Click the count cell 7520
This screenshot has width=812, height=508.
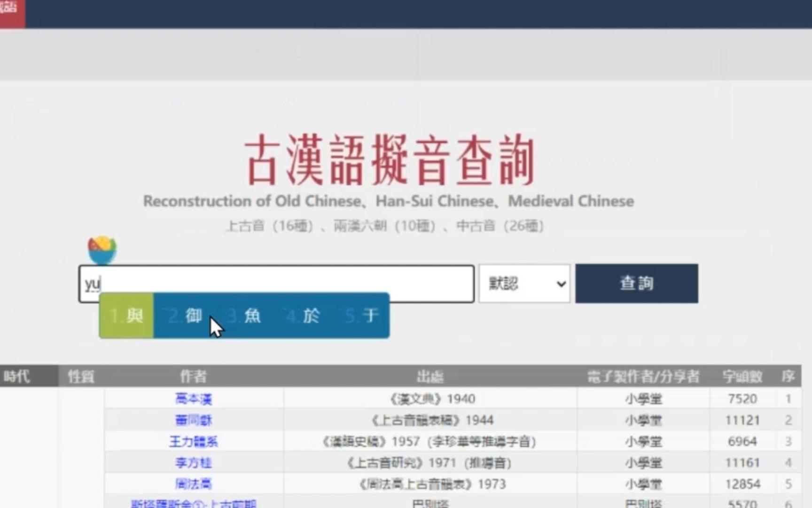click(x=742, y=399)
